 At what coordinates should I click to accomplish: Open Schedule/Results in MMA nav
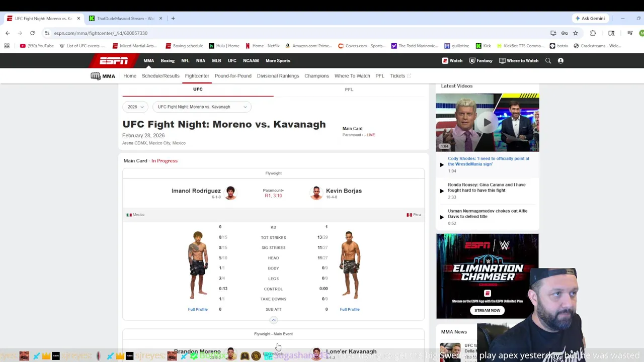coord(160,76)
